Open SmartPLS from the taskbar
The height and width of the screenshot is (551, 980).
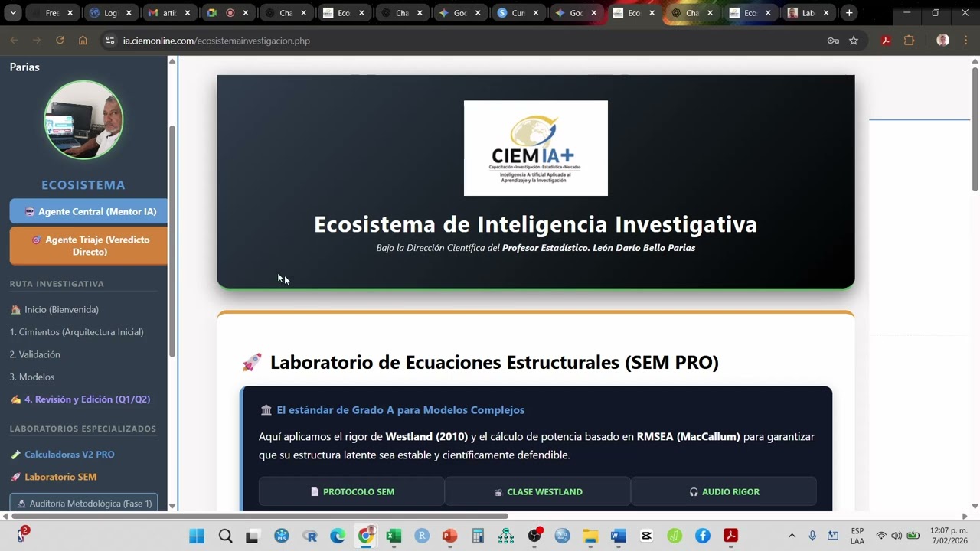point(281,536)
